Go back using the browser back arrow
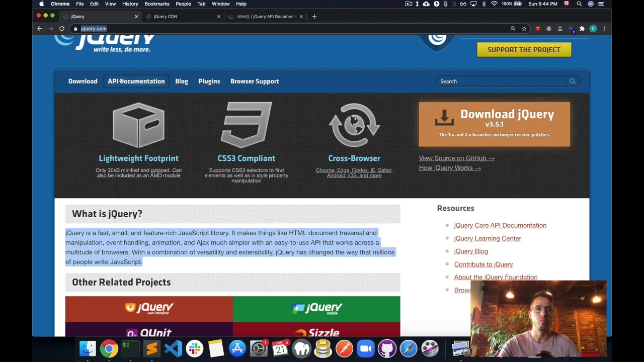The height and width of the screenshot is (362, 644). 40,29
